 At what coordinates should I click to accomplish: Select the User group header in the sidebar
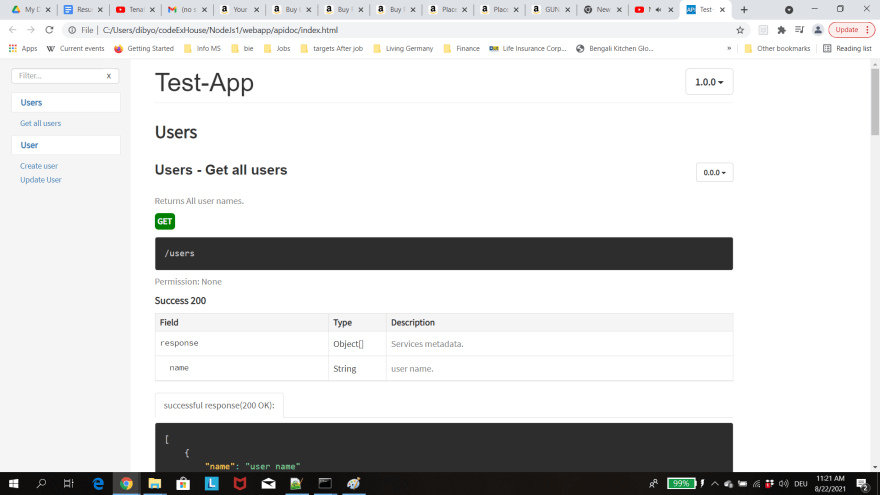click(66, 145)
